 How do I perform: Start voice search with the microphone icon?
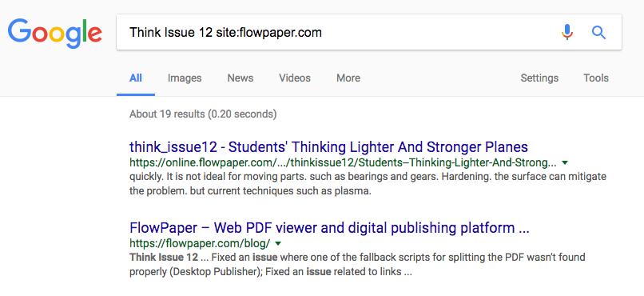click(567, 32)
